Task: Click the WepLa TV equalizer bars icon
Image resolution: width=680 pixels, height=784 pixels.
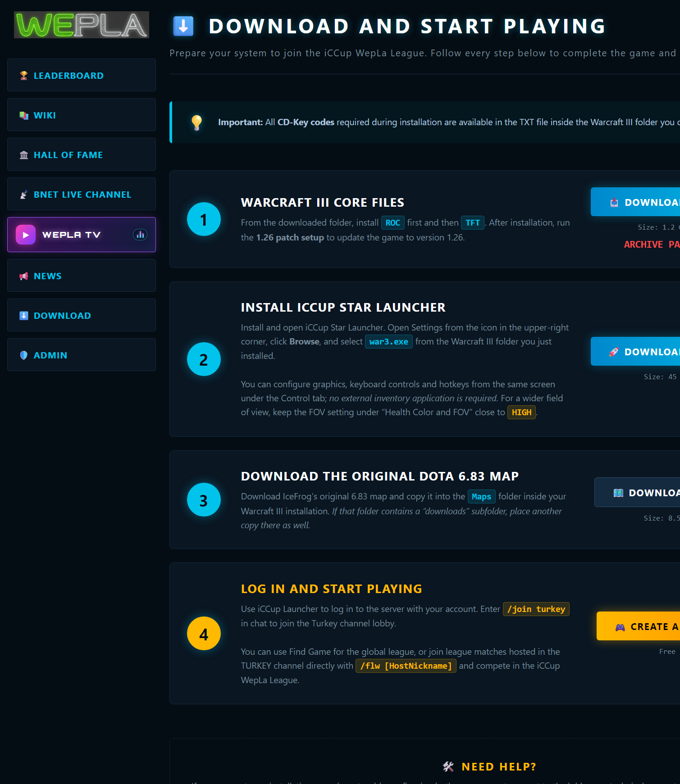Action: tap(140, 235)
